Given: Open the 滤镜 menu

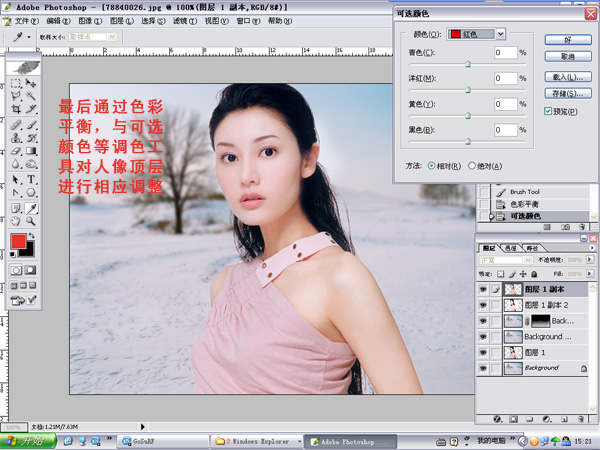Looking at the screenshot, I should (185, 21).
